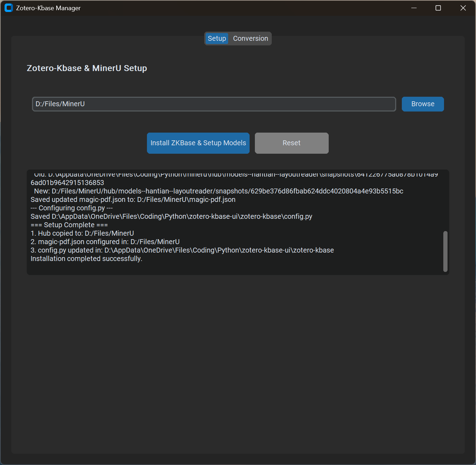
Task: Maximize the Zotero-Kbase Manager window
Action: point(438,8)
